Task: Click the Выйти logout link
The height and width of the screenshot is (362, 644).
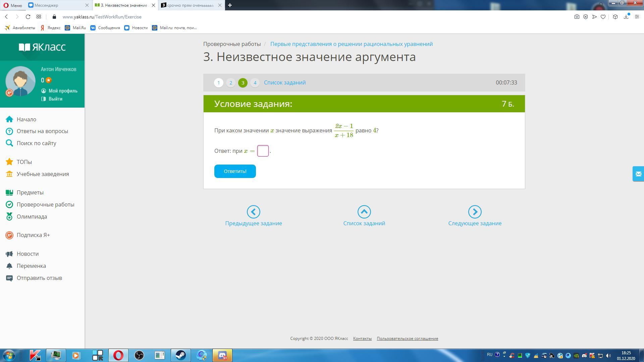Action: click(x=55, y=99)
